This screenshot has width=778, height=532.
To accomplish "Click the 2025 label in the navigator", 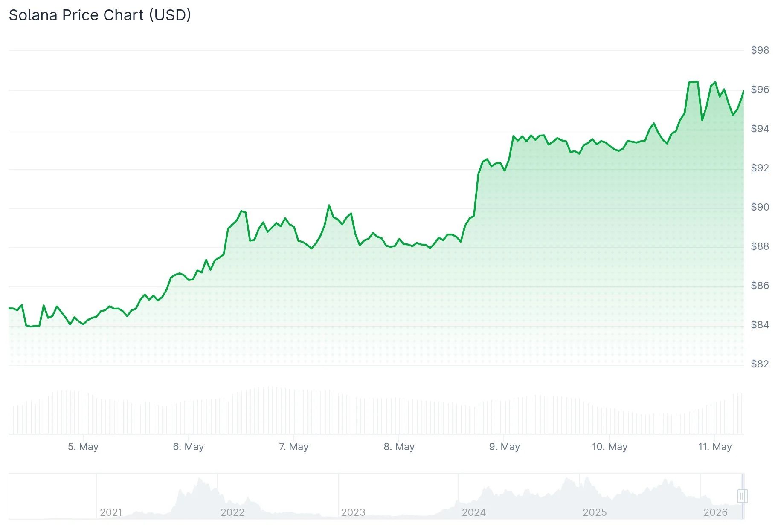I will tap(595, 512).
